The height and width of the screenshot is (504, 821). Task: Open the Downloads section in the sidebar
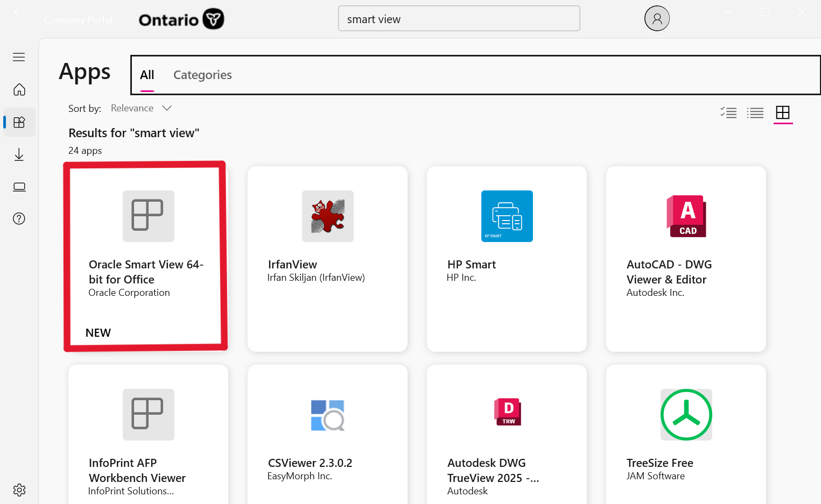pos(19,154)
